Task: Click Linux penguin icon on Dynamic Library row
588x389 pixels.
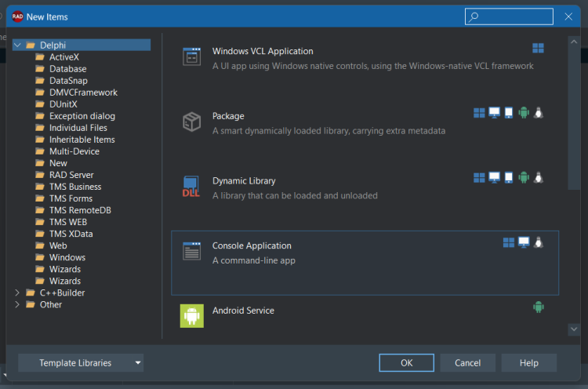Action: pyautogui.click(x=539, y=178)
